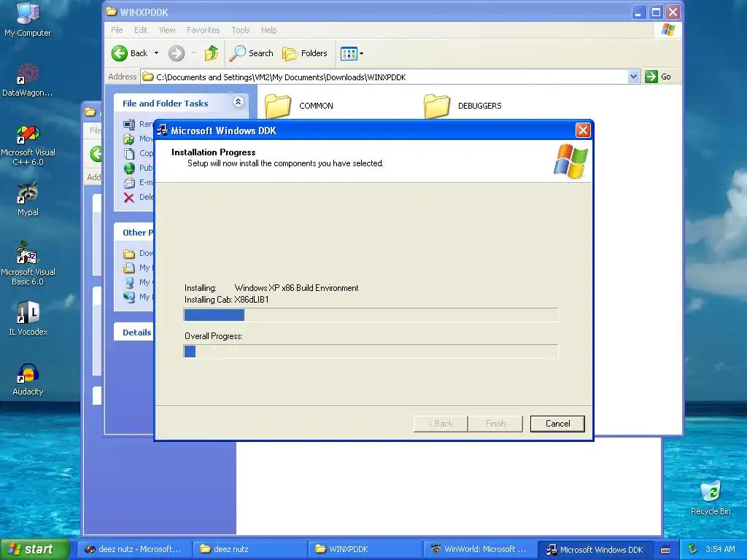Click the disabled Back button in DDK setup
The width and height of the screenshot is (747, 560).
(x=441, y=424)
